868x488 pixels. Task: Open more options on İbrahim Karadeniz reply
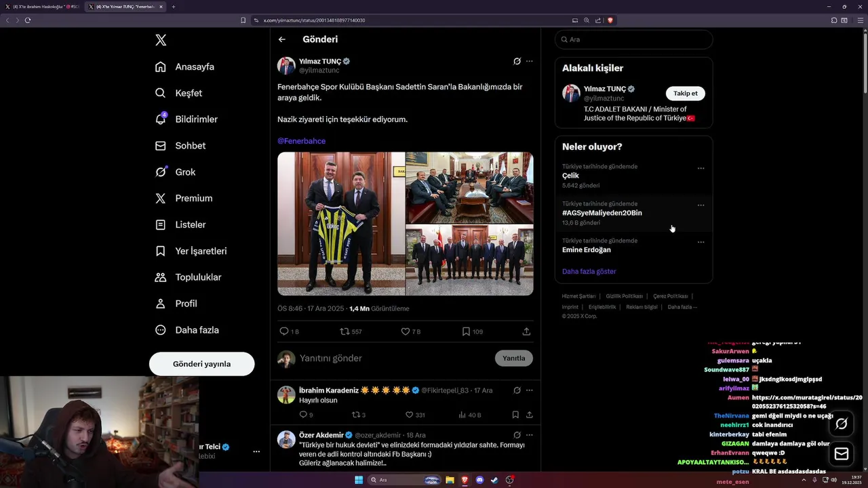pyautogui.click(x=530, y=390)
